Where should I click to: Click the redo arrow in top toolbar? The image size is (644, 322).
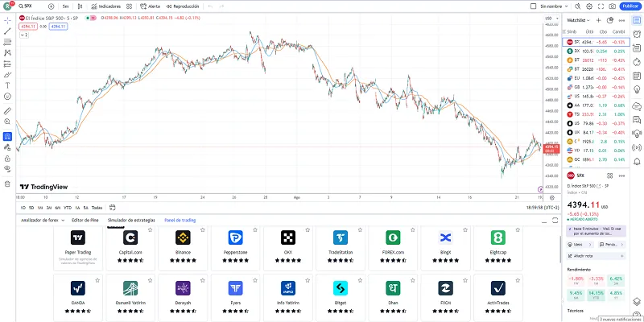click(222, 6)
